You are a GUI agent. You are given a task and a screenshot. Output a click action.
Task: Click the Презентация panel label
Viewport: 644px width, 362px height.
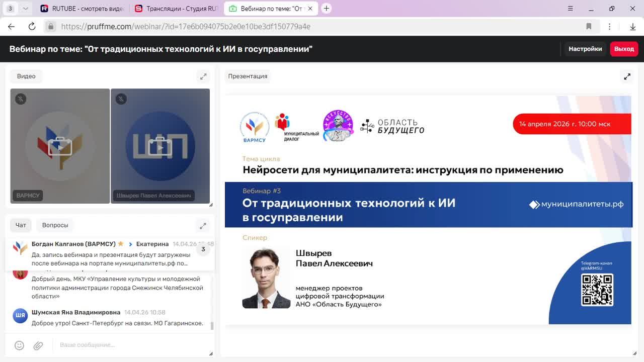click(248, 76)
